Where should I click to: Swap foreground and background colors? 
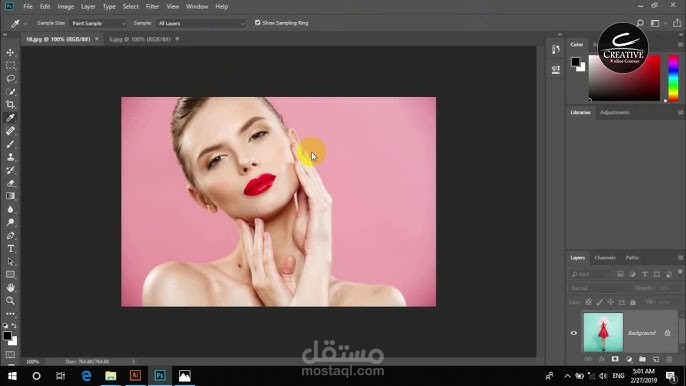[x=14, y=326]
